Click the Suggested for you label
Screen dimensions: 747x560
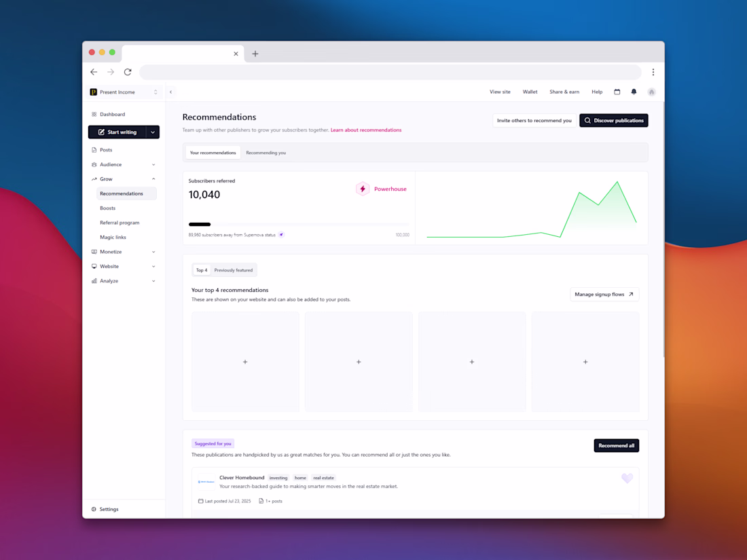pyautogui.click(x=213, y=443)
